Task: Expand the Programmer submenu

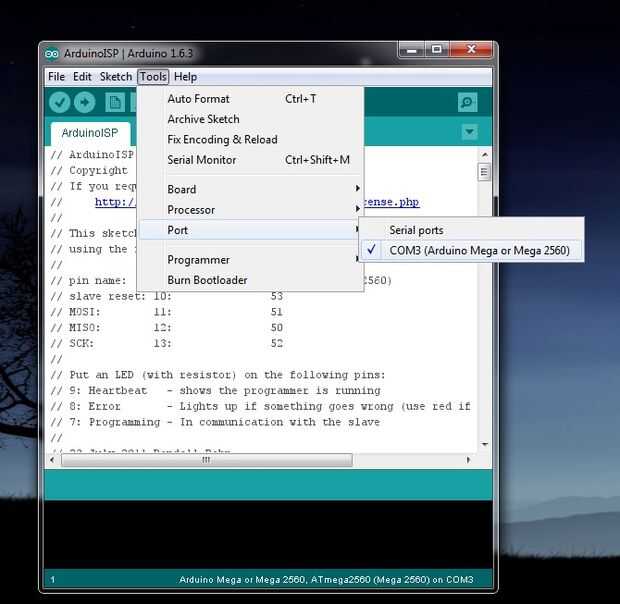Action: click(251, 260)
